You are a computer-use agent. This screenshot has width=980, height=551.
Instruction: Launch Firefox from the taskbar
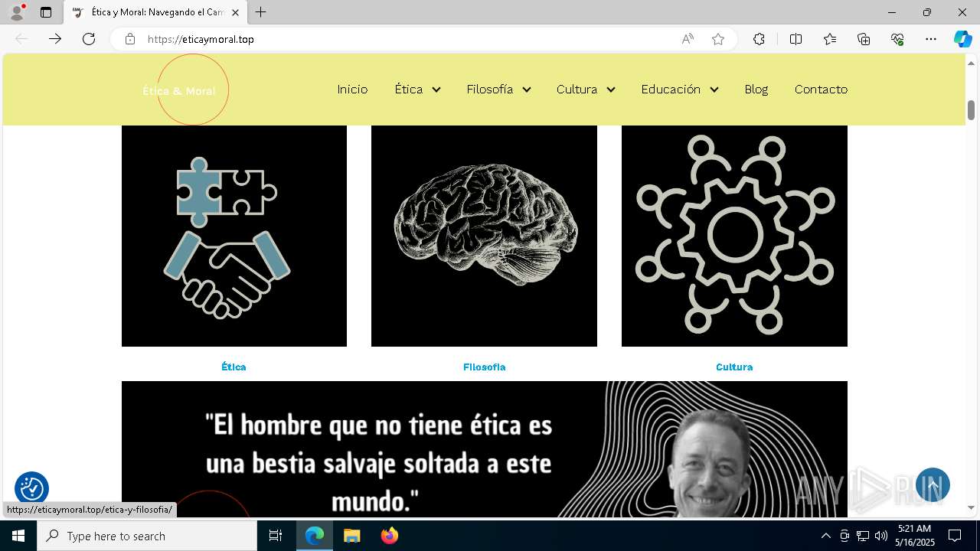coord(389,536)
